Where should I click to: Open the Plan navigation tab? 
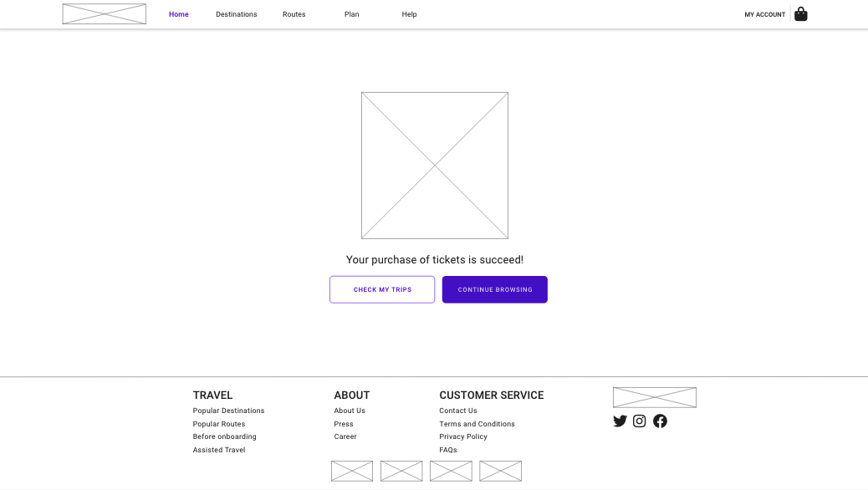point(351,13)
